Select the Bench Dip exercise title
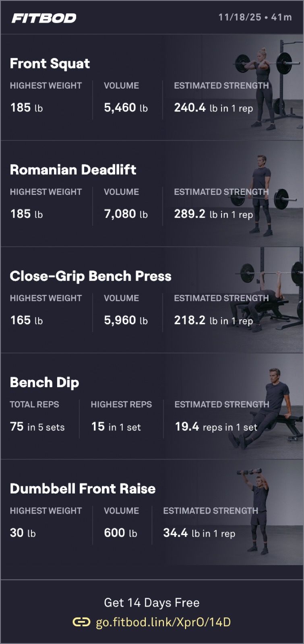The image size is (304, 644). (45, 383)
